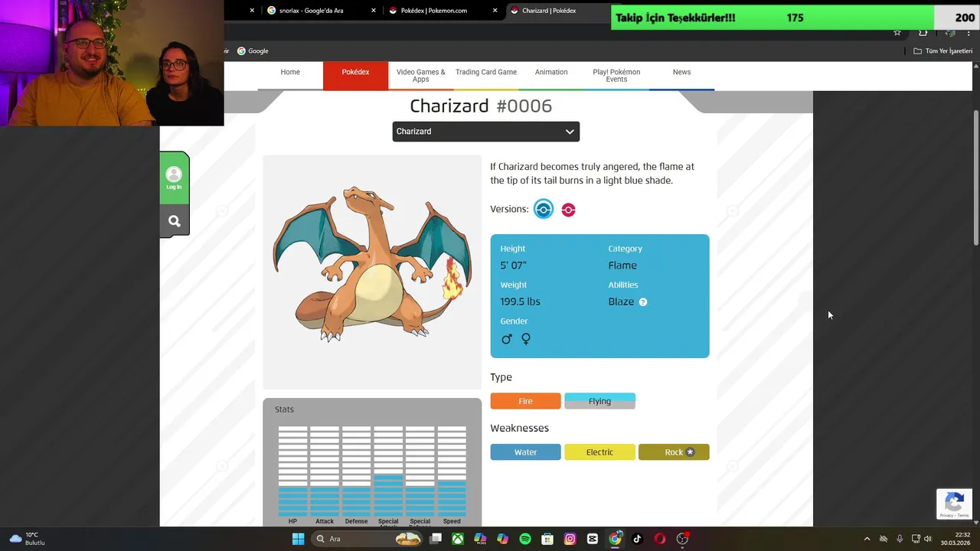Select the blue Pokéball version icon
The width and height of the screenshot is (980, 551).
543,209
